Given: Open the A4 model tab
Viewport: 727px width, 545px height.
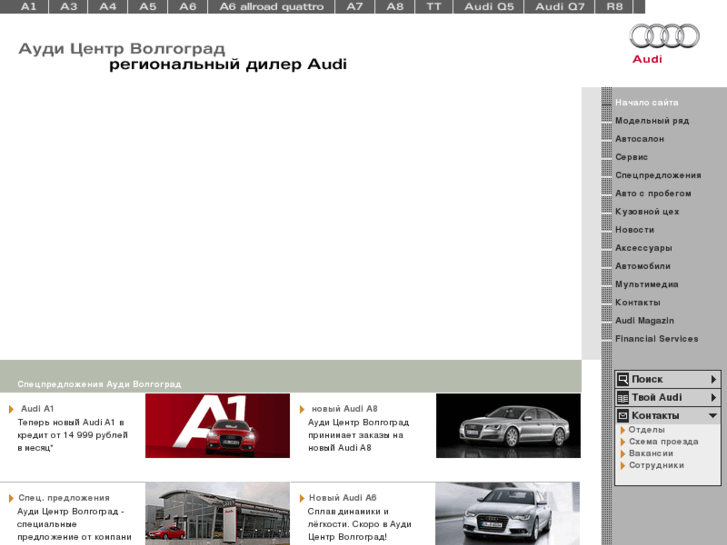Looking at the screenshot, I should tap(108, 6).
